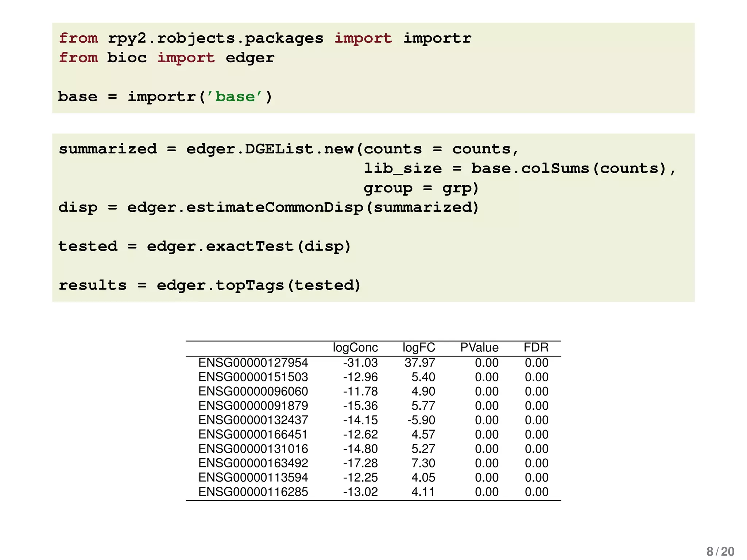Click the ENSG00000151503 gene ID

pos(253,377)
